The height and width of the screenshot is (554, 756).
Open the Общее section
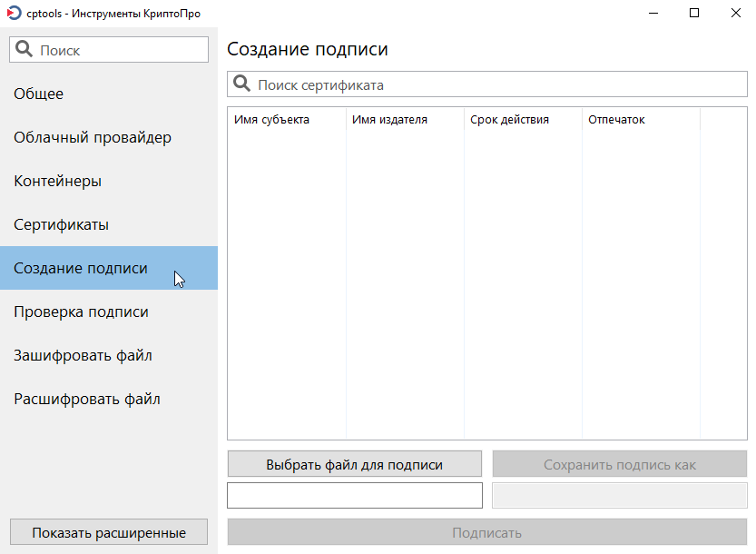click(39, 94)
